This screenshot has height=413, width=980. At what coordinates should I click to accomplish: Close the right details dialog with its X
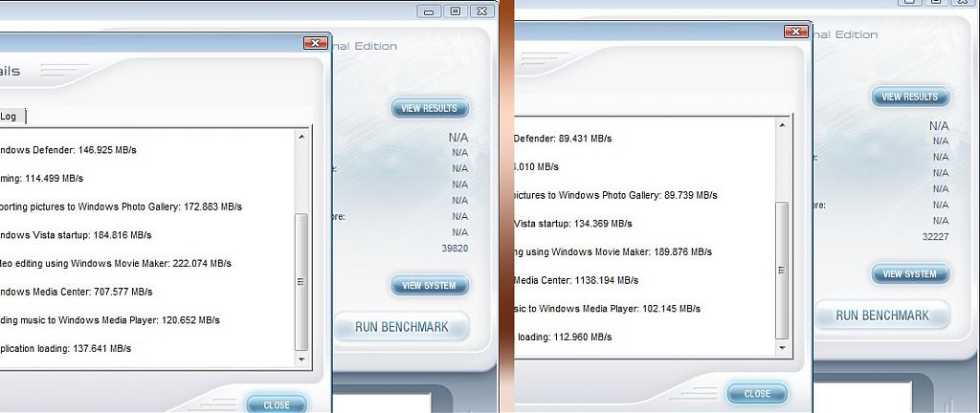tap(795, 32)
